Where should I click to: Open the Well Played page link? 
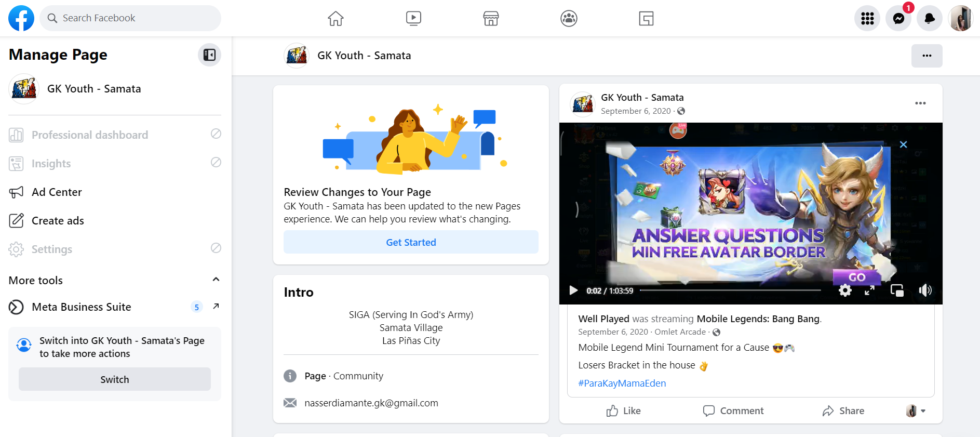pos(604,319)
